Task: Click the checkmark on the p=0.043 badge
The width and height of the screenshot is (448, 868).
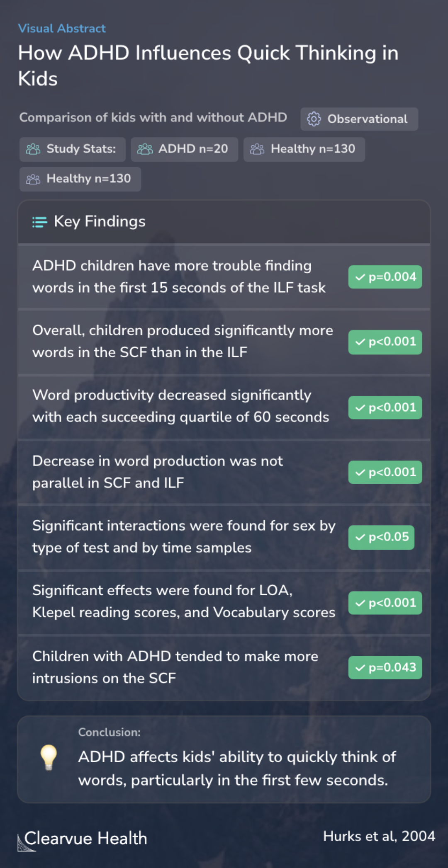Action: click(360, 668)
